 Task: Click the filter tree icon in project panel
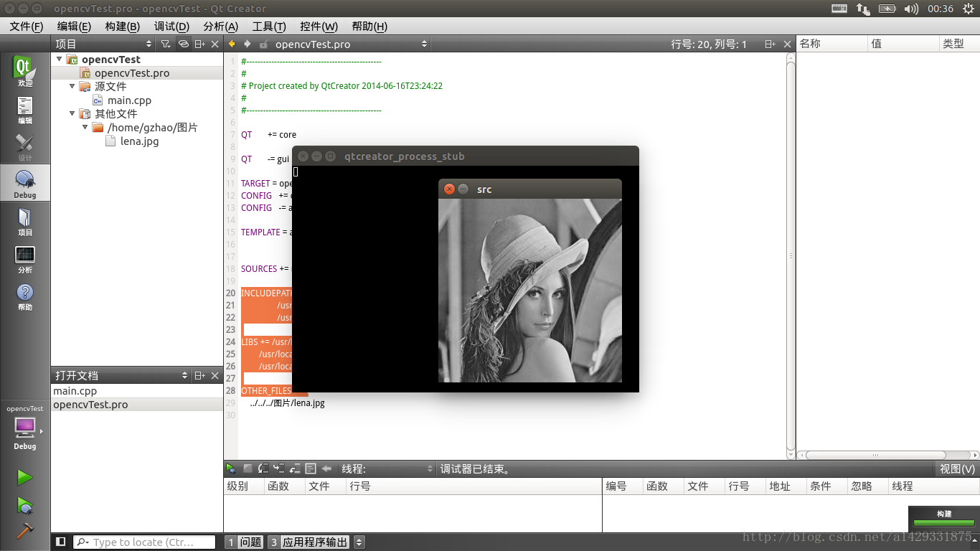[166, 44]
